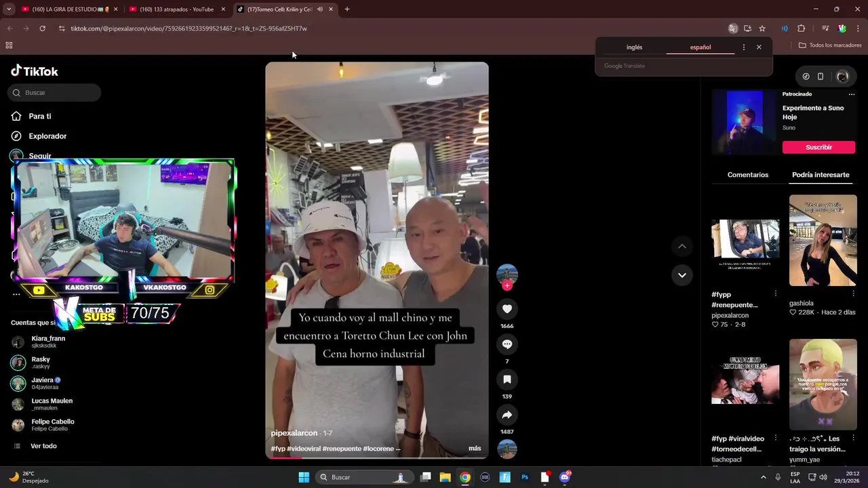Open the TikTok profile avatar at top right
Screen dimensions: 868x488
point(842,77)
